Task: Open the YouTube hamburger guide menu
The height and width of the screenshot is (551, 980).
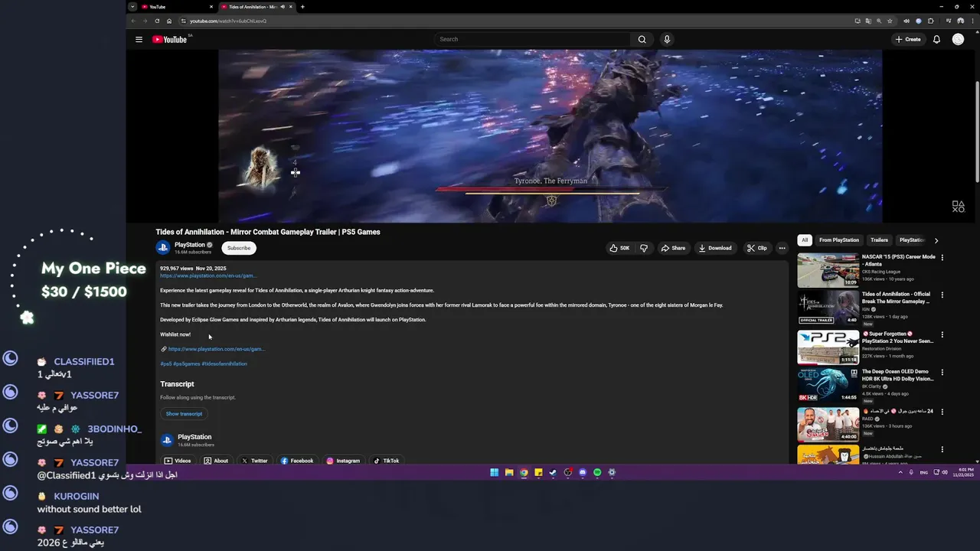Action: click(x=139, y=39)
